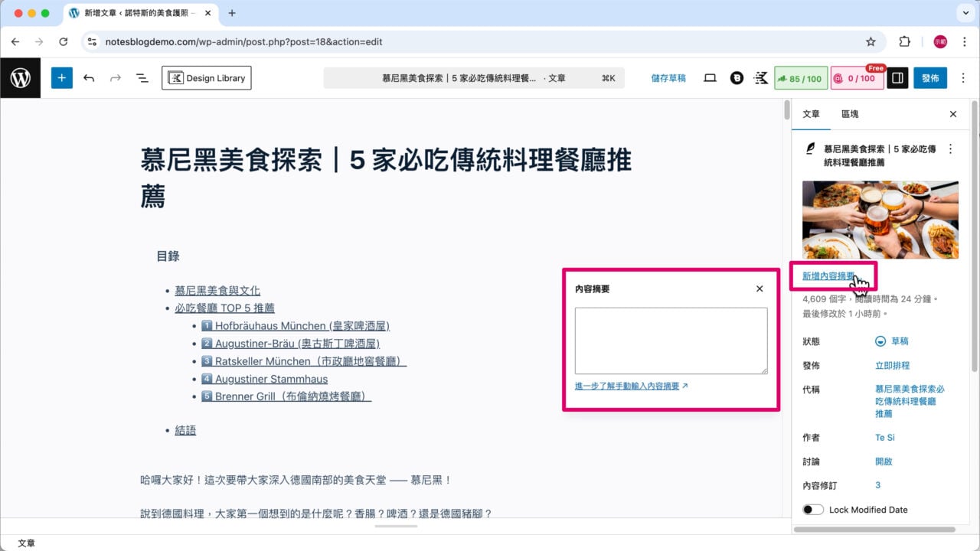Open the document overview list icon
Screen dimensions: 980x551
141,77
